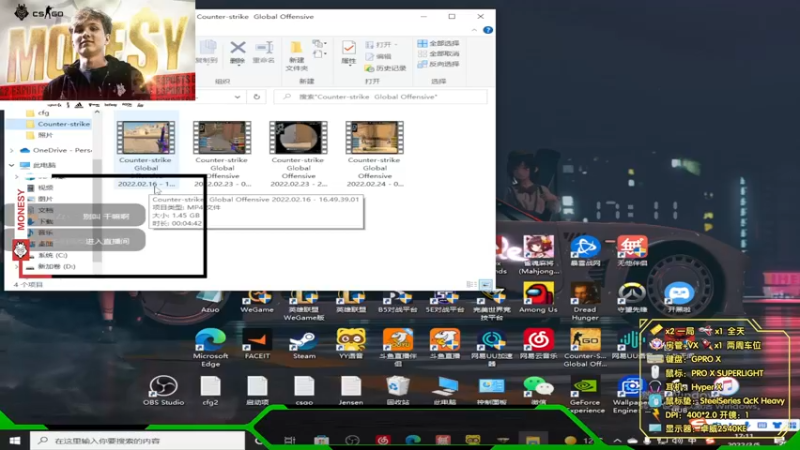Select the 2022.02.16 video thumbnail
This screenshot has width=800, height=450.
(145, 137)
